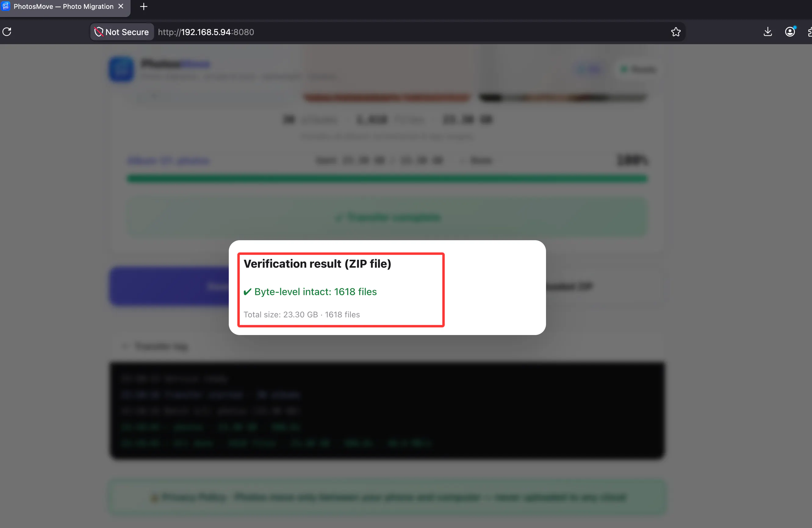812x528 pixels.
Task: Click the Not Secure site info badge
Action: 122,32
